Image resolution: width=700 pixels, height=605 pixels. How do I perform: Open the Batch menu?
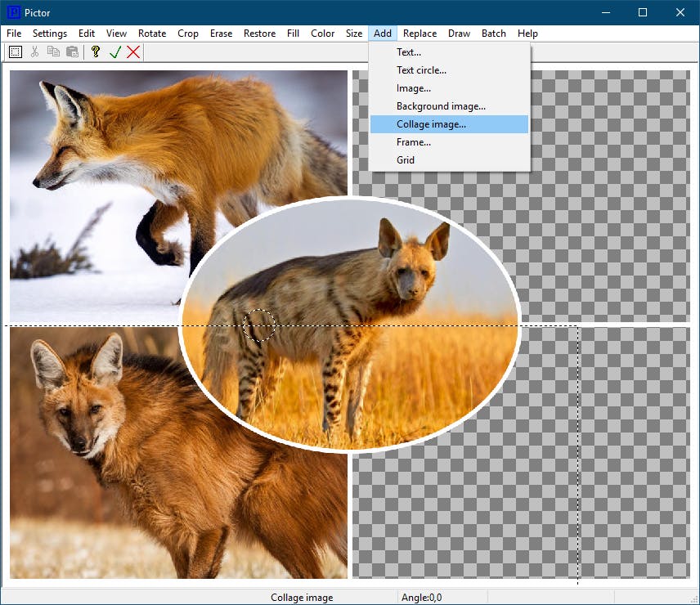tap(494, 34)
